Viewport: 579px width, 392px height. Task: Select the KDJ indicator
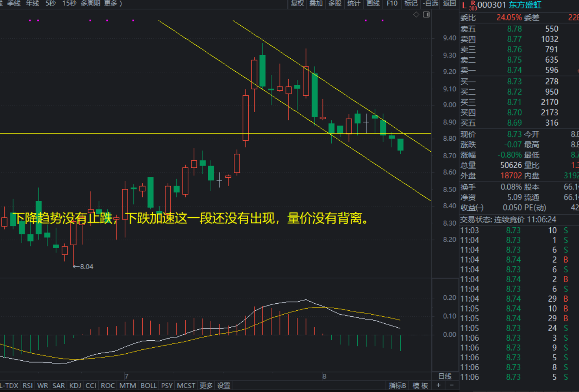point(75,385)
